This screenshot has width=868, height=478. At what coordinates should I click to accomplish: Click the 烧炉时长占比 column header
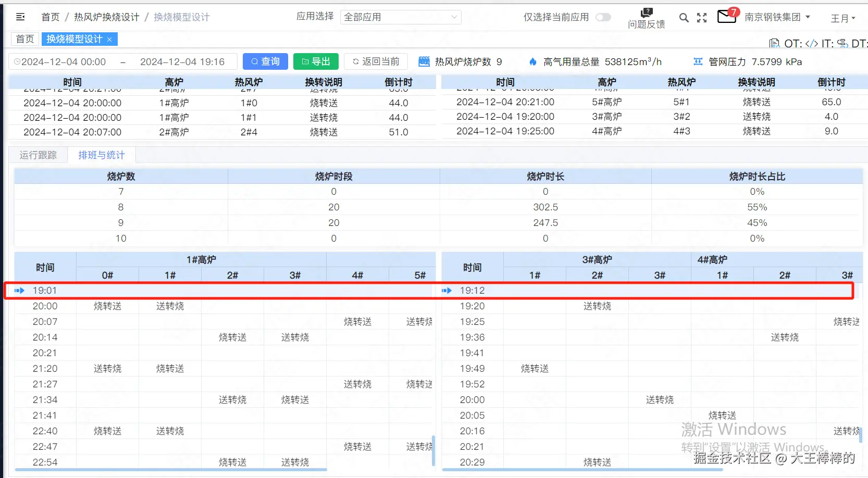(757, 177)
